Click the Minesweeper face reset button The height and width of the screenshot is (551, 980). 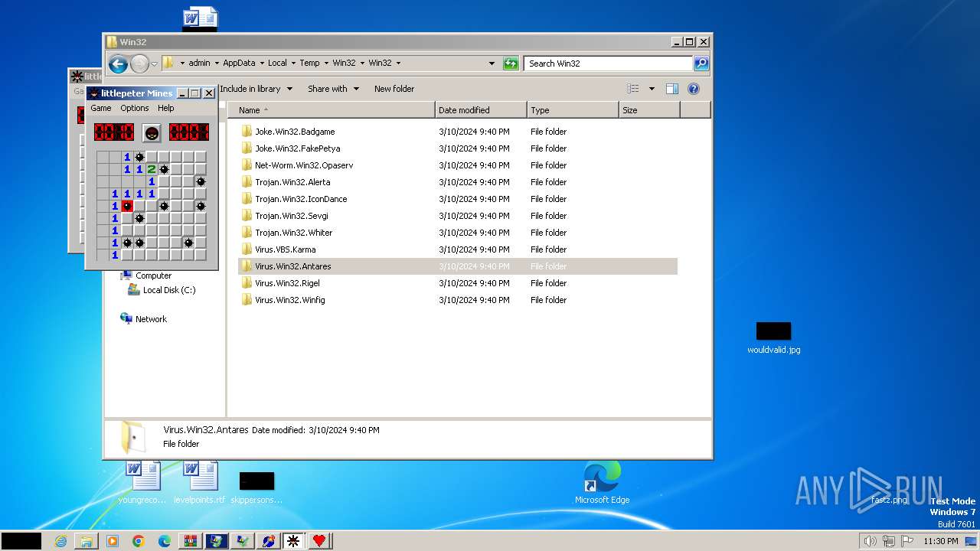[152, 132]
